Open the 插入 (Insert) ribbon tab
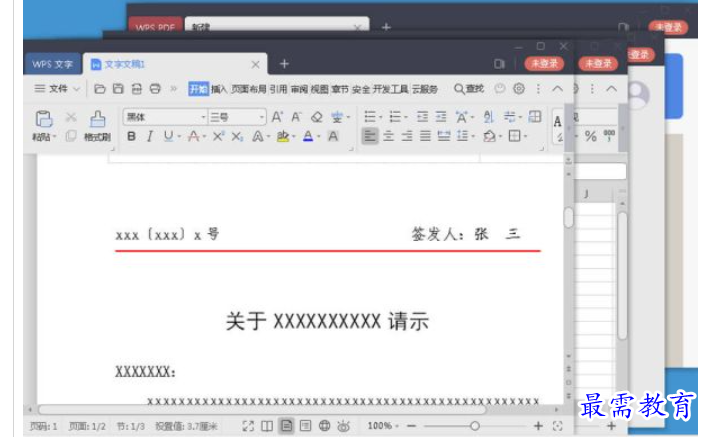Screen dimensions: 702x437 point(219,89)
